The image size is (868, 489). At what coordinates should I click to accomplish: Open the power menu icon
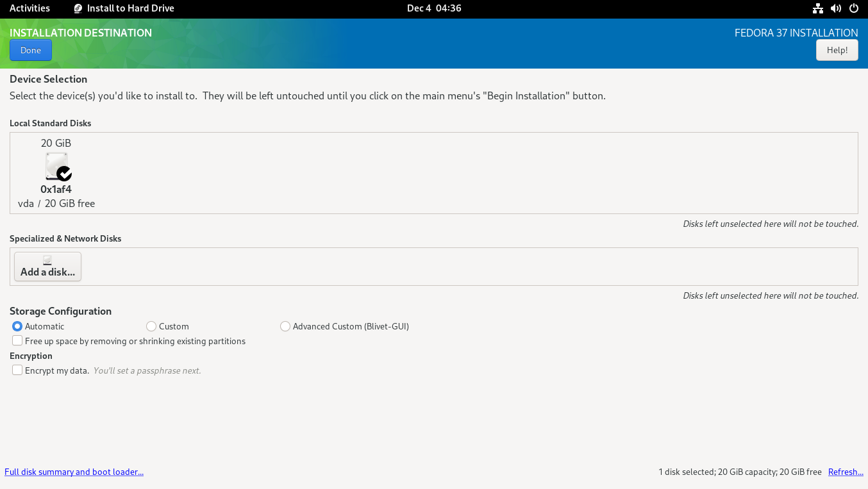(x=854, y=8)
